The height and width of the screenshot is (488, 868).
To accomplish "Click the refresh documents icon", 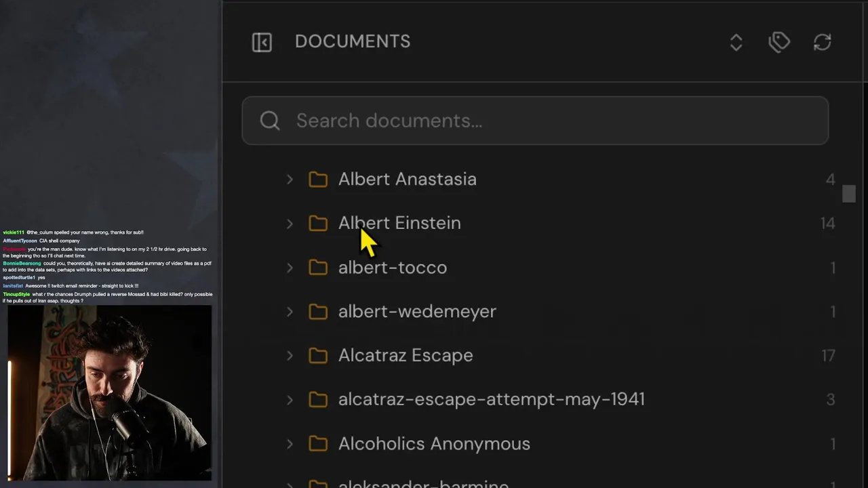I will [x=822, y=42].
